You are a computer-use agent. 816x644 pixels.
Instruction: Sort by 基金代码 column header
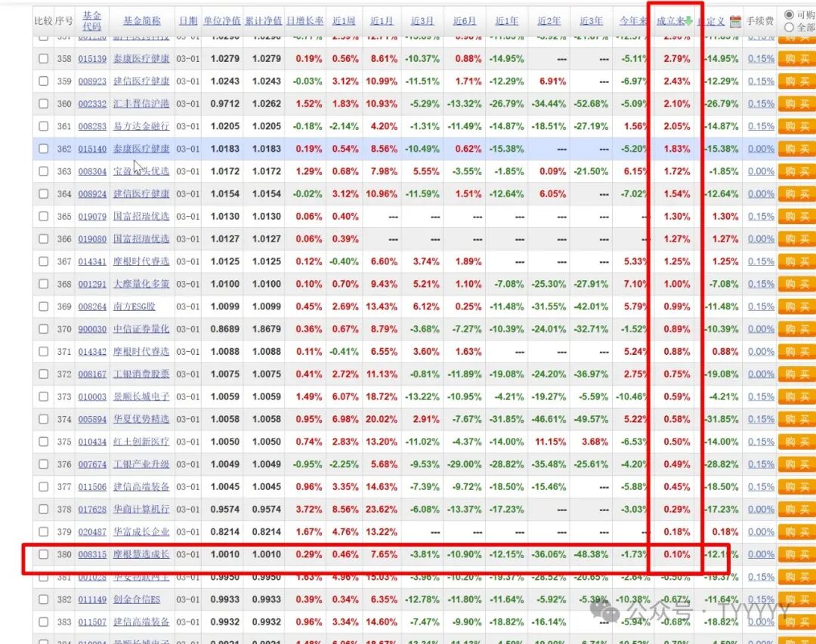tap(92, 21)
